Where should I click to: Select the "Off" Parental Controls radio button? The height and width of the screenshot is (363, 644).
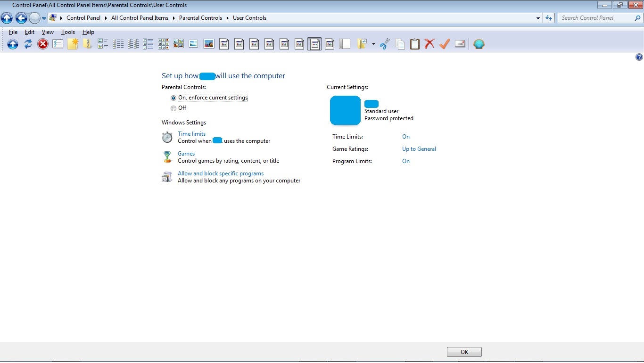(173, 108)
